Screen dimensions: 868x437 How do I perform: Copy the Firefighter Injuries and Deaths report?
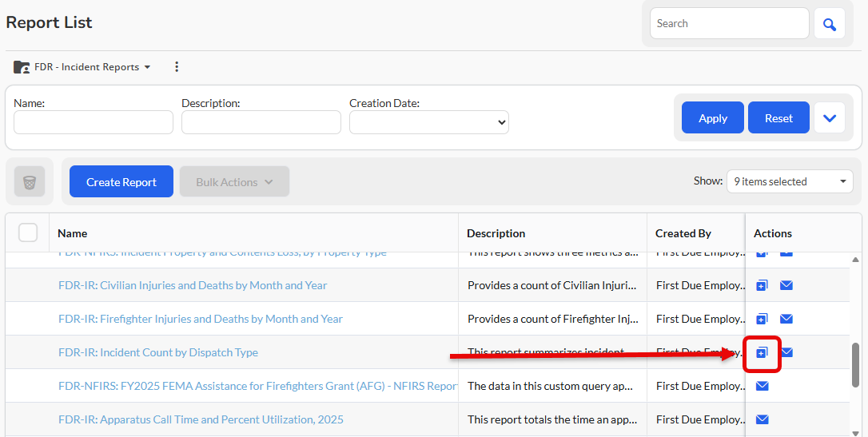click(762, 320)
